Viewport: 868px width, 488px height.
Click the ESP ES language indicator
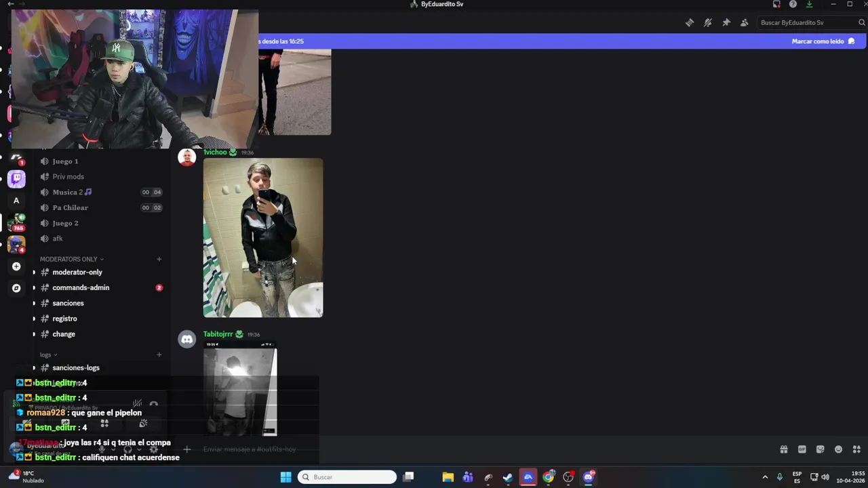[x=797, y=477]
